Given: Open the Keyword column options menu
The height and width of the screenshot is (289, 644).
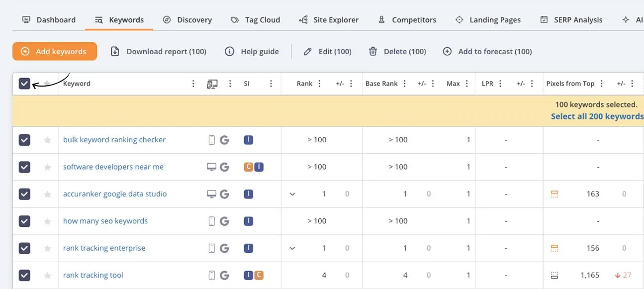Looking at the screenshot, I should (x=193, y=84).
